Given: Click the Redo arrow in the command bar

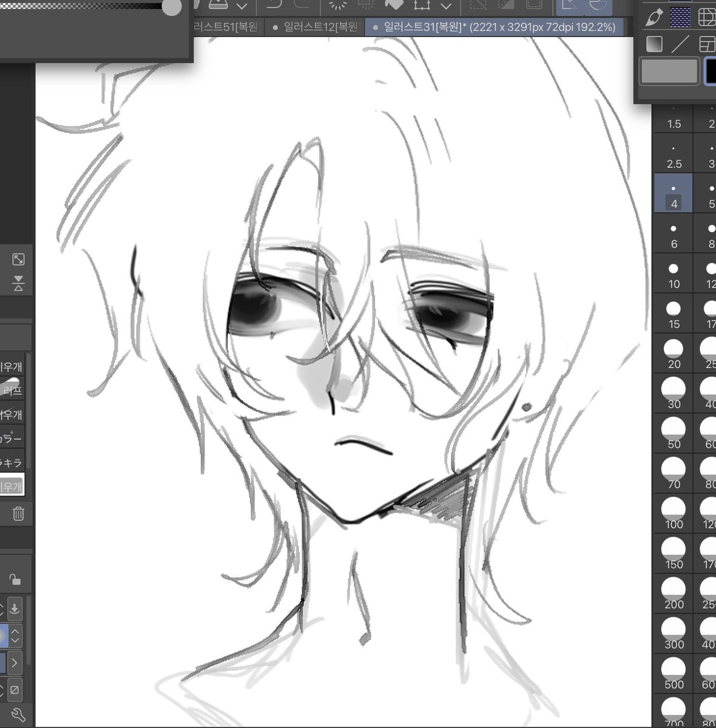Looking at the screenshot, I should click(301, 5).
